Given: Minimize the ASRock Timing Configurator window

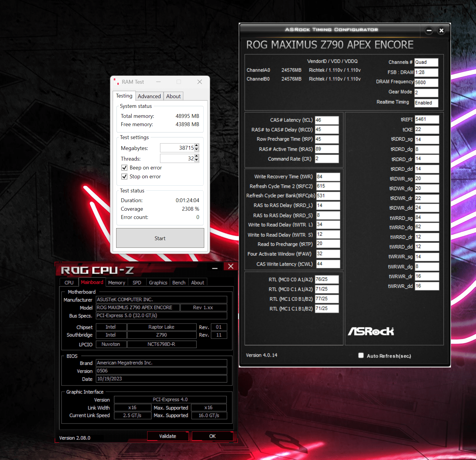Looking at the screenshot, I should coord(429,30).
